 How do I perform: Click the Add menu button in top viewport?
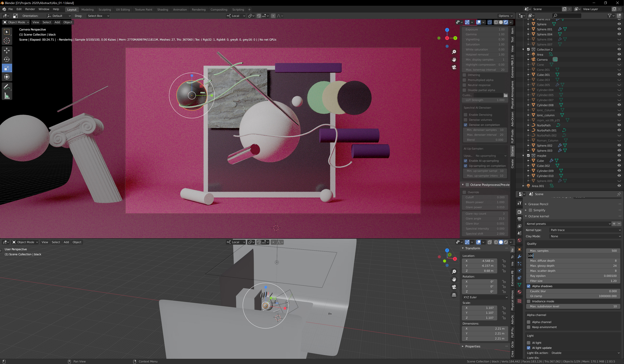click(x=57, y=22)
